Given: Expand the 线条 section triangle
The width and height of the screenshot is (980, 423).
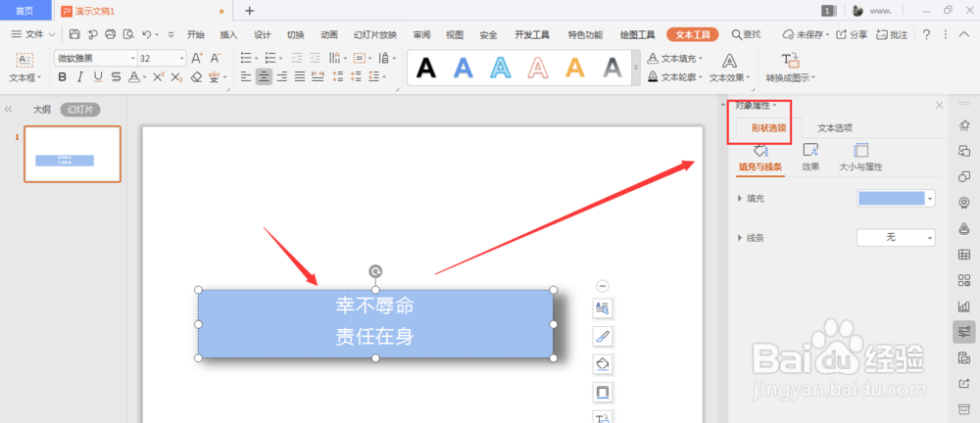Looking at the screenshot, I should coord(741,237).
